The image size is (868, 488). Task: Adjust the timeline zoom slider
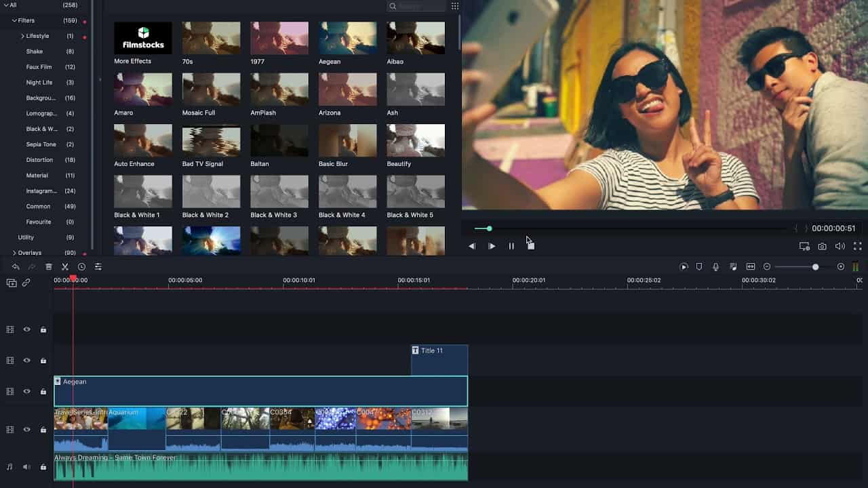click(x=814, y=266)
